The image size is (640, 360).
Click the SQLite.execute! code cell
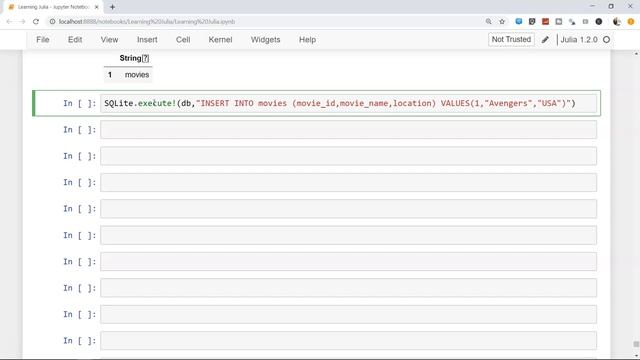coord(348,103)
